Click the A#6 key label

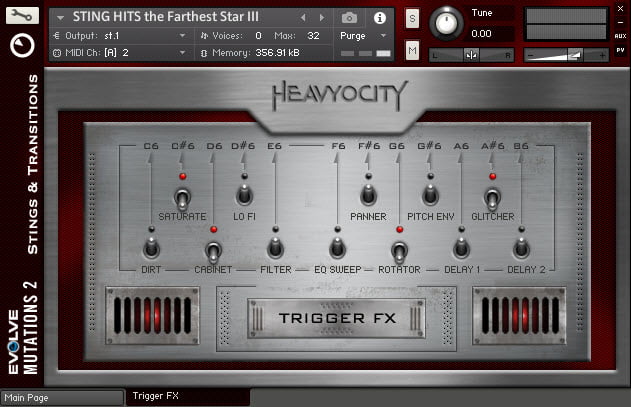pyautogui.click(x=493, y=146)
